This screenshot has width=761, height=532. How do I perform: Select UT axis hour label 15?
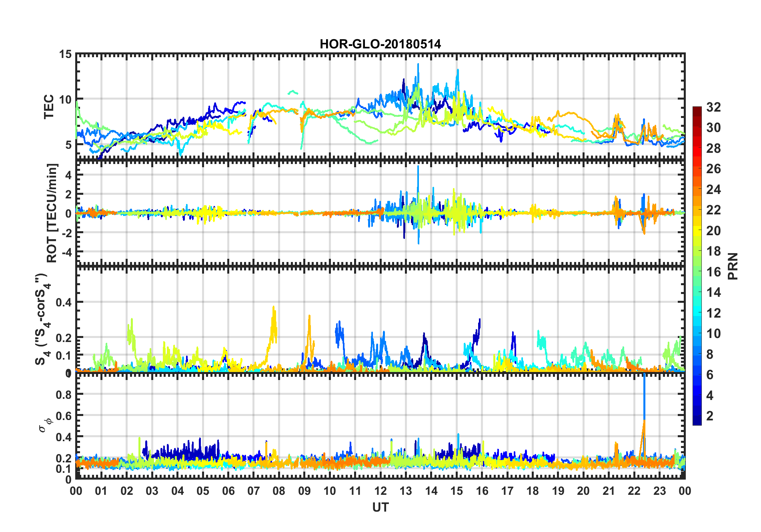[x=457, y=491]
